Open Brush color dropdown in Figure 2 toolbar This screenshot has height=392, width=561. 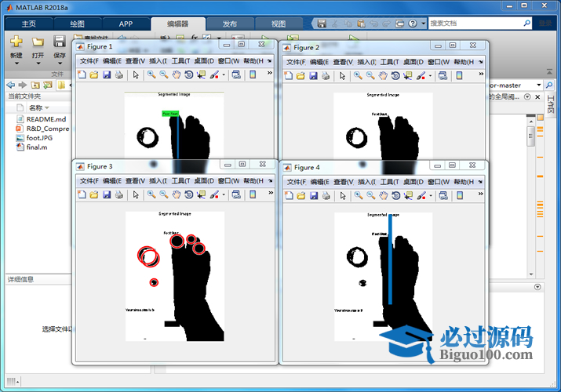coord(430,76)
